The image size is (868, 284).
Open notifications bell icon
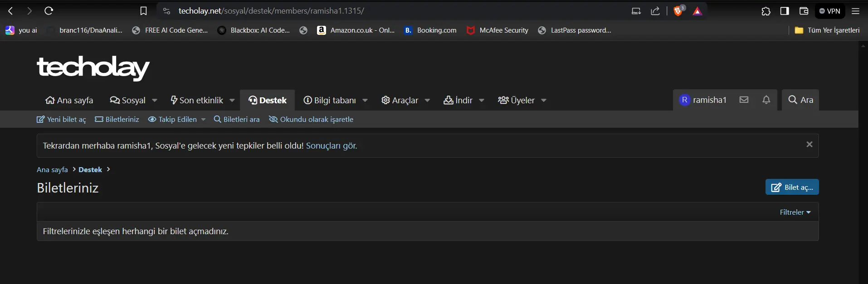(766, 100)
